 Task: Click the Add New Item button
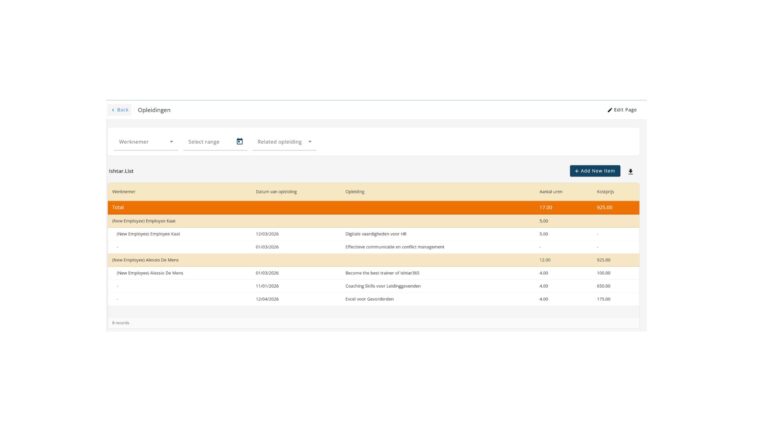click(595, 171)
